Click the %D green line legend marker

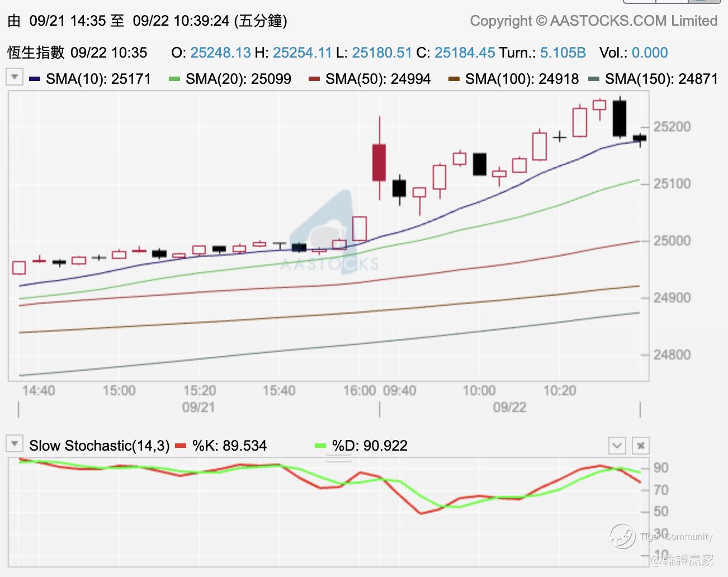point(320,446)
